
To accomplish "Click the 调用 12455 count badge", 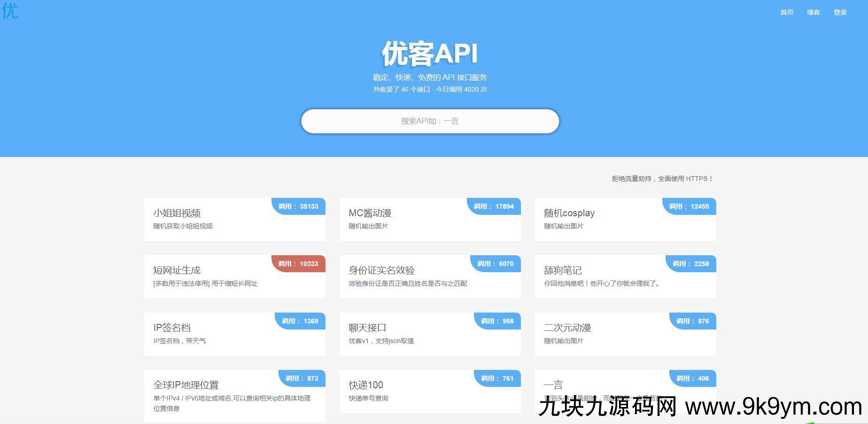I will click(690, 206).
